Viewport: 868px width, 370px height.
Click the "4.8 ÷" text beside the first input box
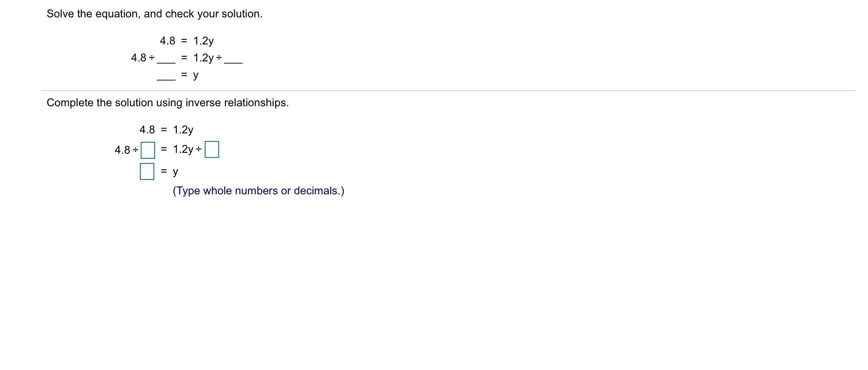point(126,150)
